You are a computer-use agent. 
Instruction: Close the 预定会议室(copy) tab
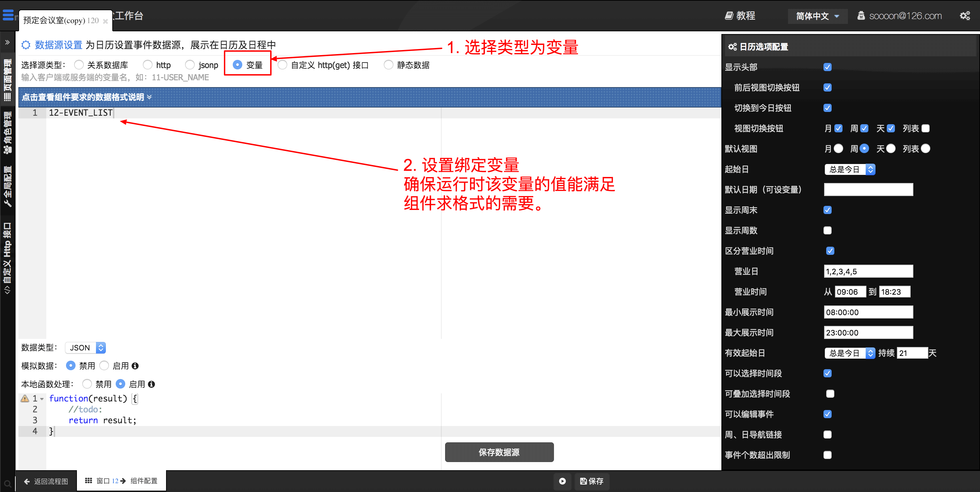pyautogui.click(x=105, y=21)
